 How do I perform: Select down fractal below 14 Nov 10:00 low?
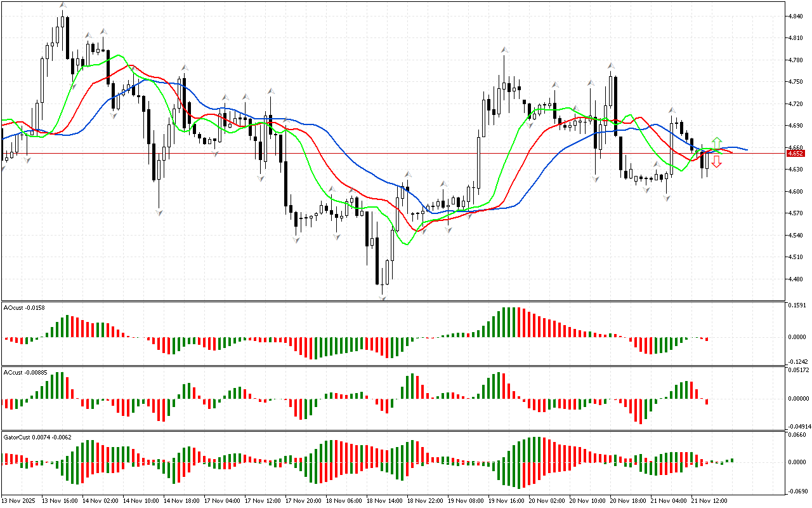[159, 212]
